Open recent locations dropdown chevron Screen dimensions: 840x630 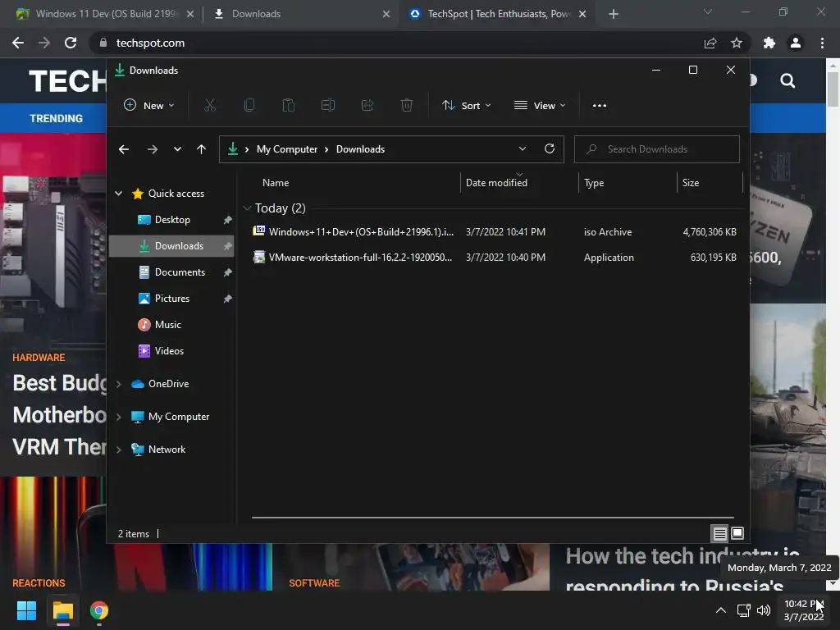(177, 149)
